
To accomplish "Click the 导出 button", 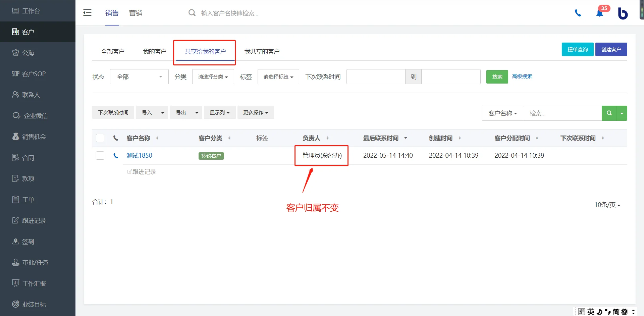I will [181, 112].
